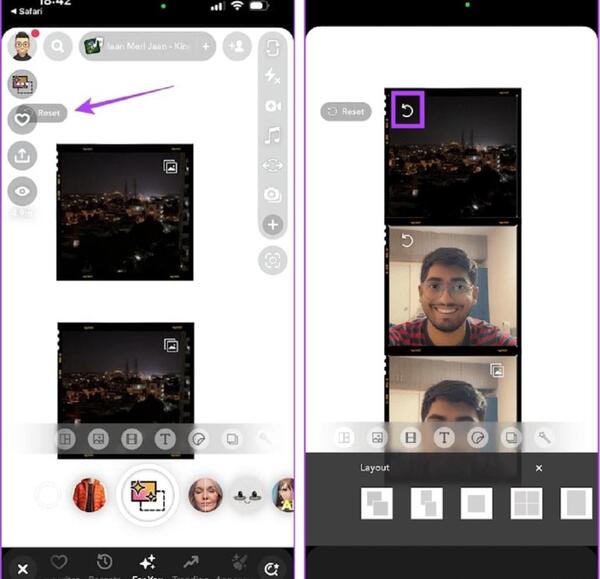This screenshot has height=579, width=600.
Task: Select the sticker tool in right toolbar
Action: click(477, 437)
